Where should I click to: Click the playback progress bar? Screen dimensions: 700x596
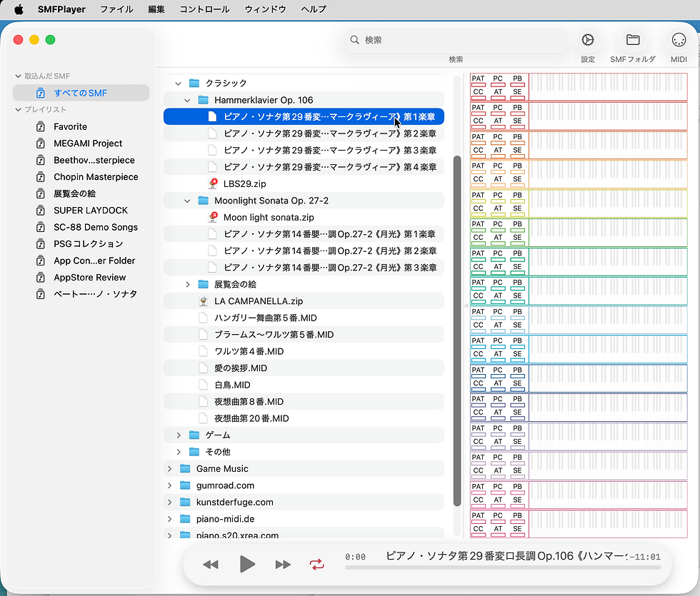(x=503, y=568)
